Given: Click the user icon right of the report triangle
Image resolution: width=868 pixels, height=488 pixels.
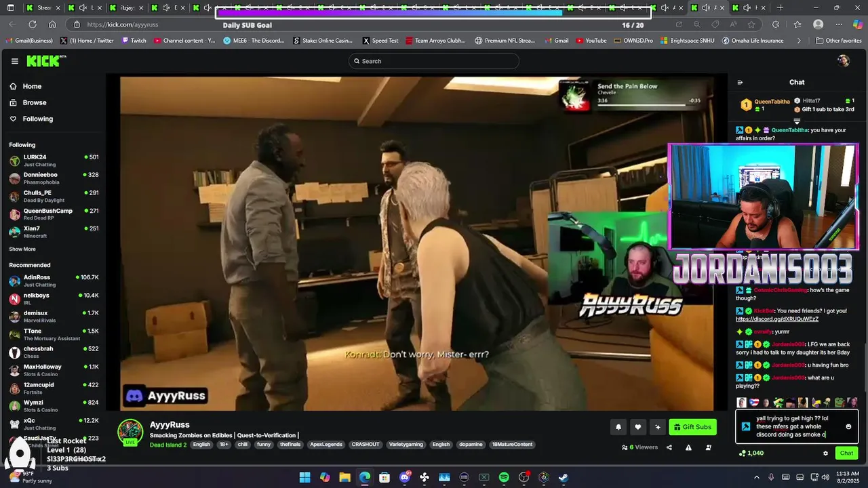Looking at the screenshot, I should [x=709, y=447].
